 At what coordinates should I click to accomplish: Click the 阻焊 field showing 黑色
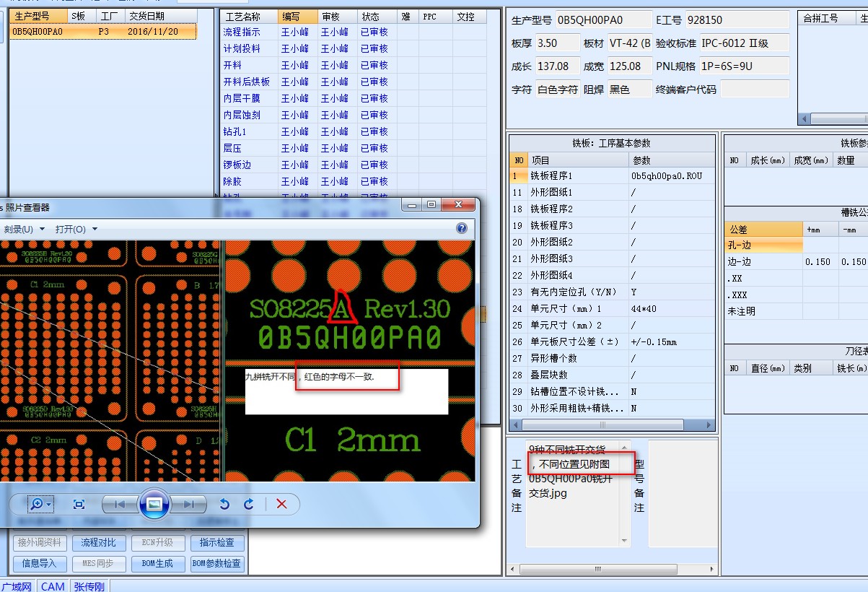click(x=629, y=90)
